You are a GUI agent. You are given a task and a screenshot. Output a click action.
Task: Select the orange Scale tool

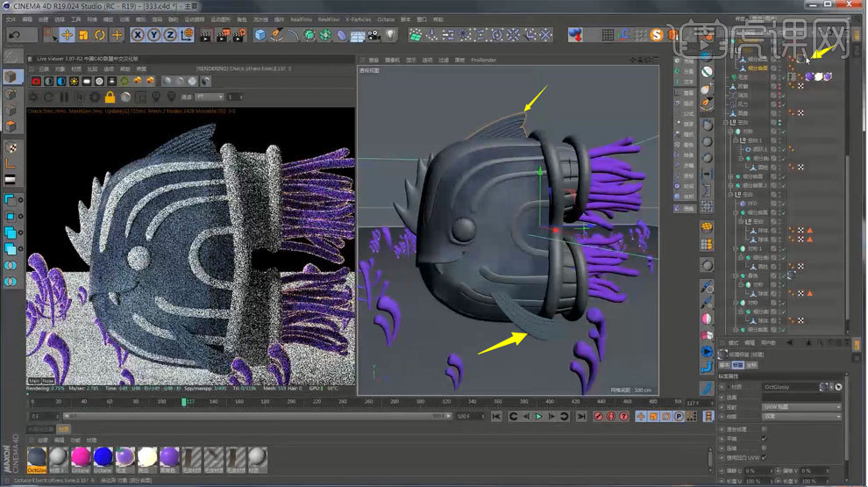[x=83, y=35]
